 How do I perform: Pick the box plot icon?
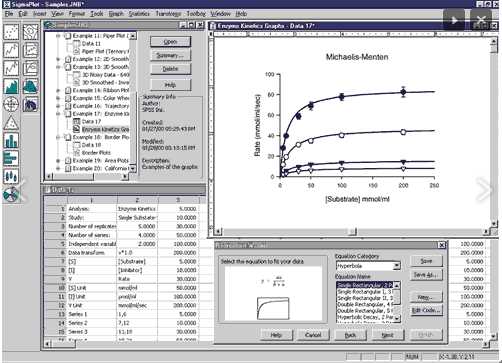click(x=11, y=176)
